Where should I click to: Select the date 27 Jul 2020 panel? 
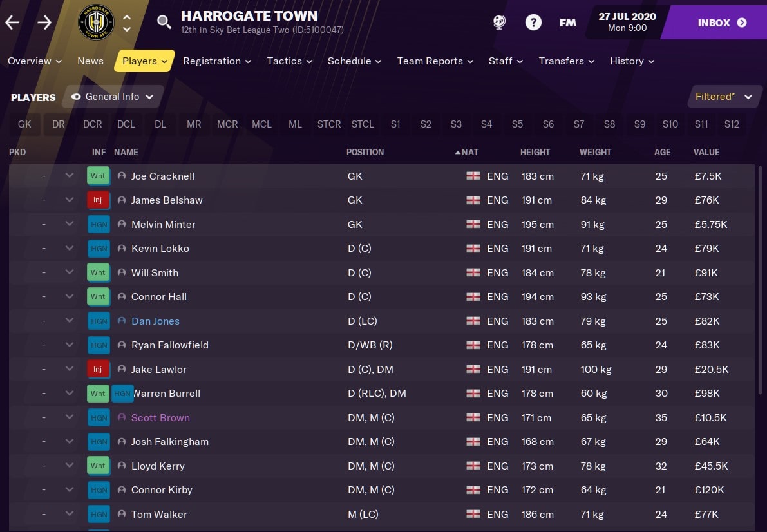point(627,22)
